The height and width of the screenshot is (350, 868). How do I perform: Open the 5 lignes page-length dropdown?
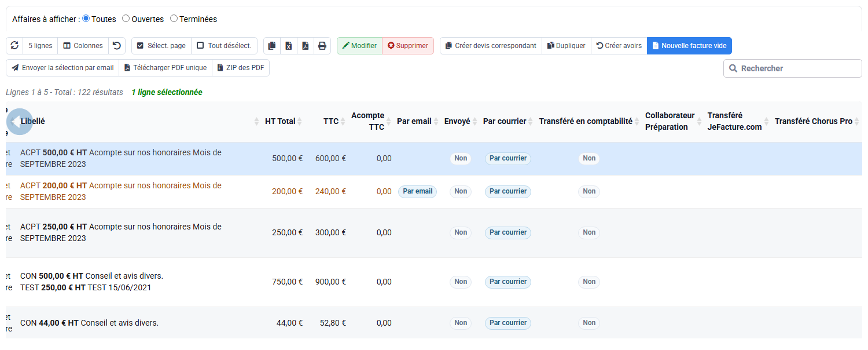click(40, 46)
